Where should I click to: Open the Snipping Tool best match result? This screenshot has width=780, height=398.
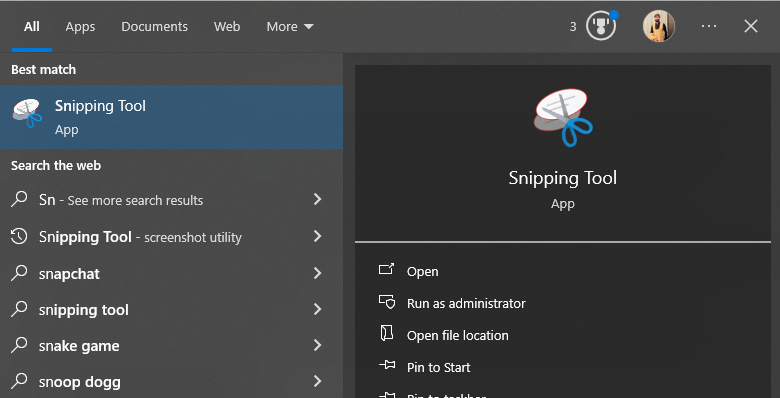point(171,117)
